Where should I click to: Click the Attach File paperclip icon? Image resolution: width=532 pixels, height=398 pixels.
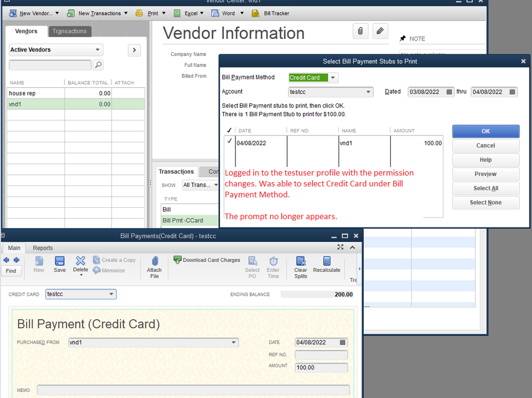pos(154,261)
